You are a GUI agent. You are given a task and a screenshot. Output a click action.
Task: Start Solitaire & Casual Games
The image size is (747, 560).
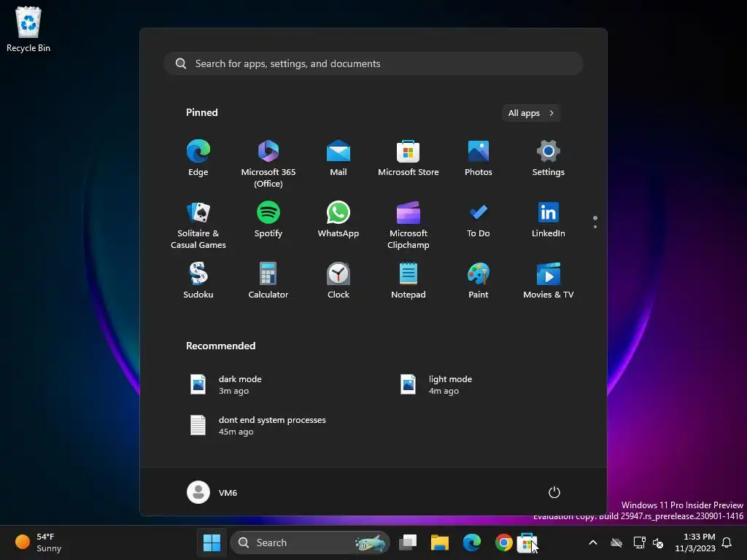coord(198,225)
